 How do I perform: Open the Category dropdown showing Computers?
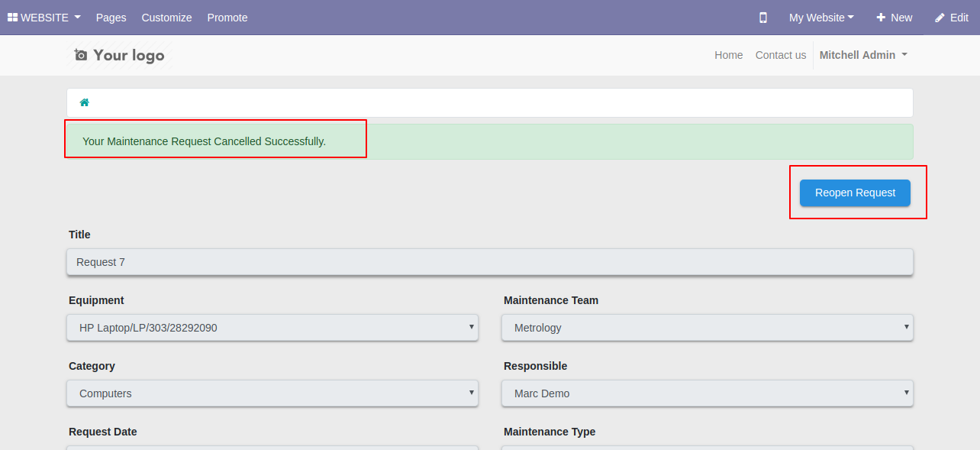coord(272,393)
